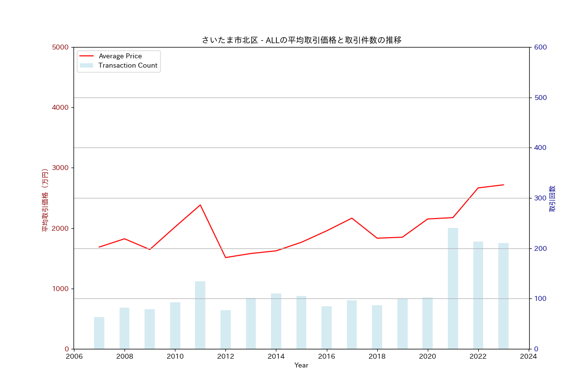Click the price line endpoint at 2023
Screen dimensions: 588x392
pyautogui.click(x=503, y=185)
